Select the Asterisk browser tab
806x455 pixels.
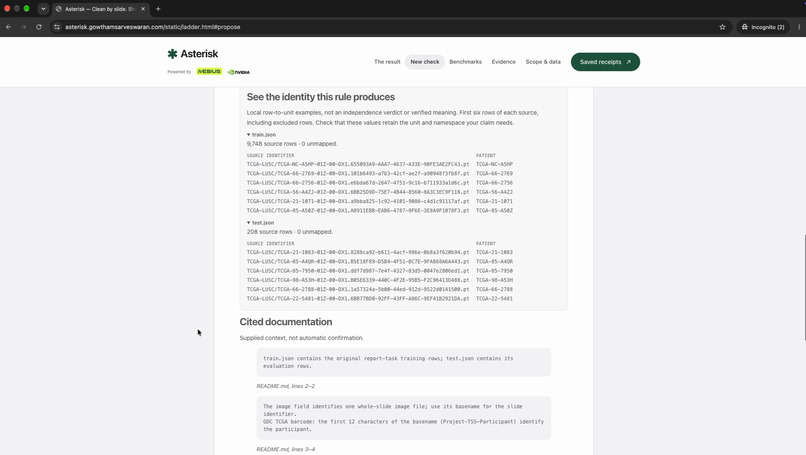100,9
